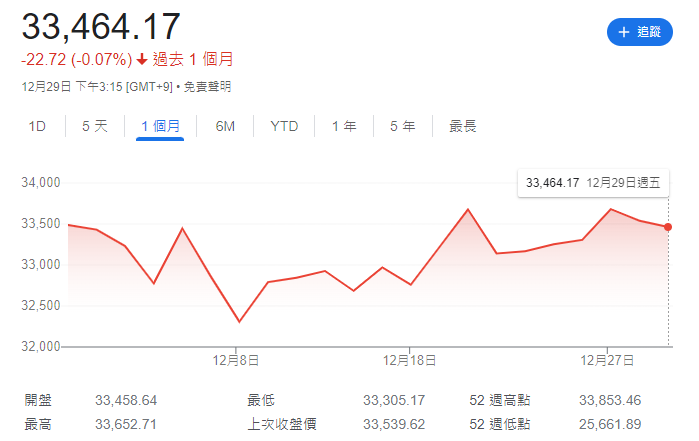Click the red endpoint dot on chart
This screenshot has height=441, width=699.
point(668,227)
